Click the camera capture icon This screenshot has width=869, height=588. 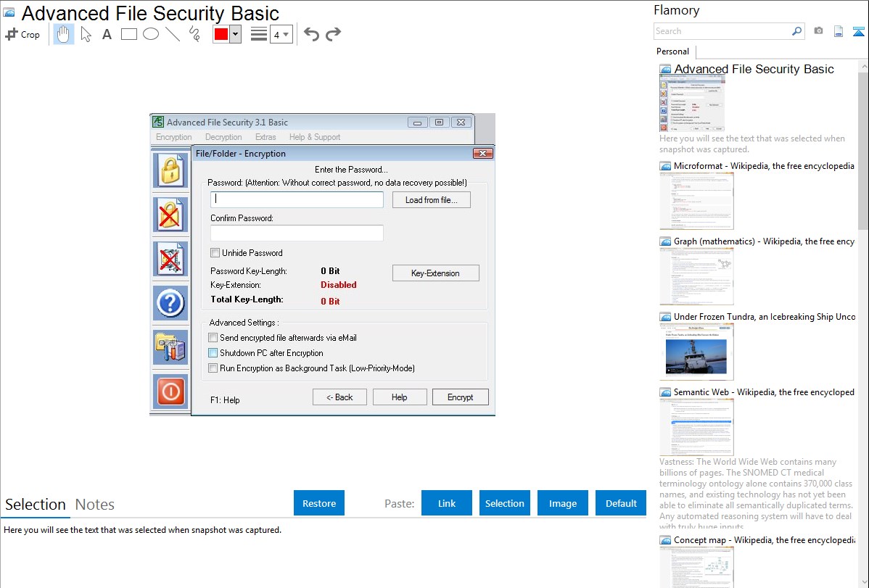[818, 31]
